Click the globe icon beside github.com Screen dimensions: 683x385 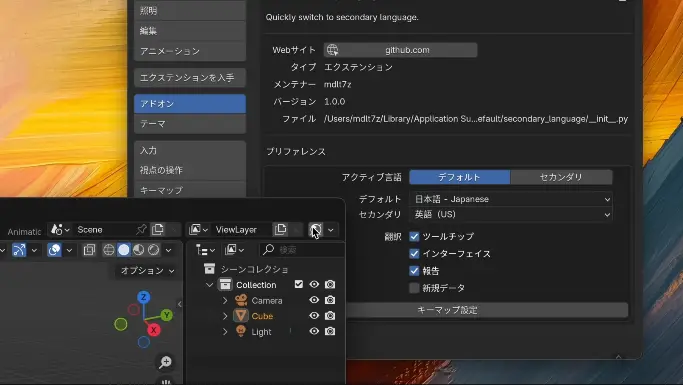[x=332, y=50]
